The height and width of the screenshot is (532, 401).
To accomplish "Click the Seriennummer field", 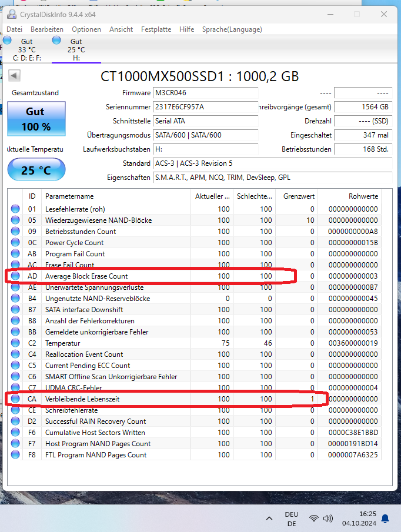I will pos(206,107).
